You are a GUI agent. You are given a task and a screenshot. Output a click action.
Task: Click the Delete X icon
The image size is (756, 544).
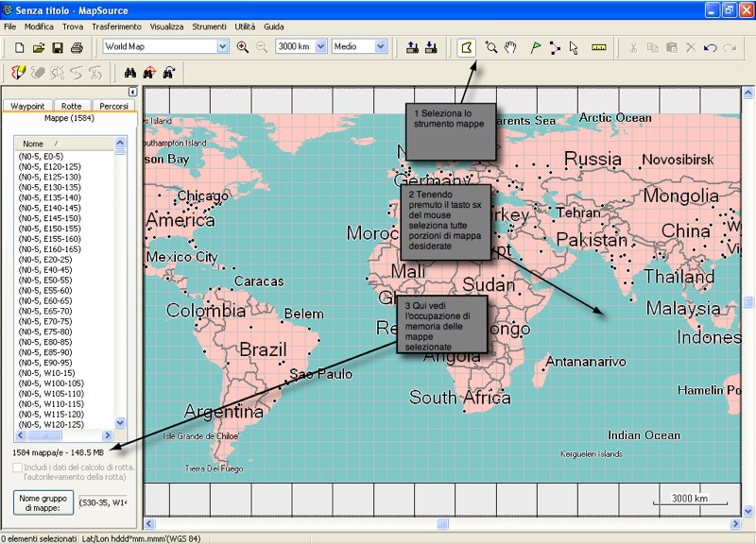691,47
